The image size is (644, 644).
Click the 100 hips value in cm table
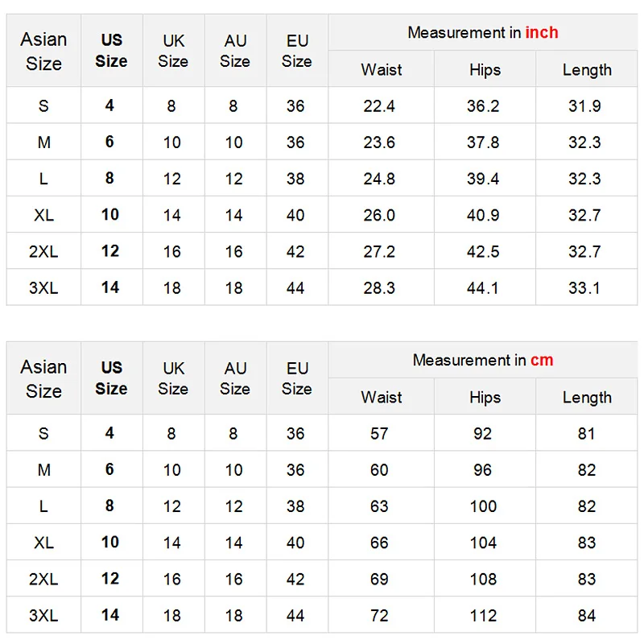pyautogui.click(x=483, y=506)
